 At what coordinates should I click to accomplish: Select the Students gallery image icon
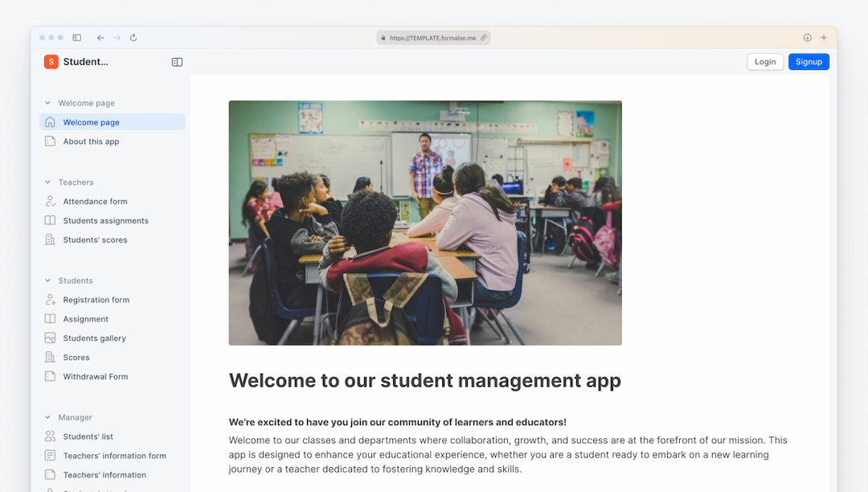click(50, 338)
